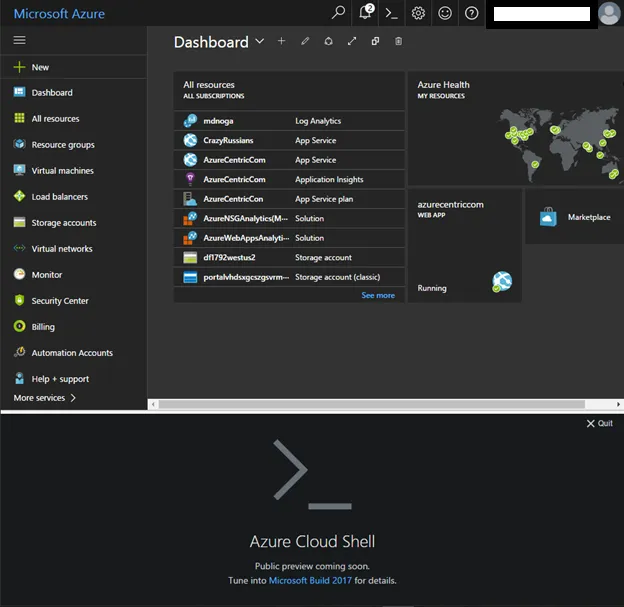Click the Billing circle icon
This screenshot has height=607, width=624.
click(x=19, y=326)
